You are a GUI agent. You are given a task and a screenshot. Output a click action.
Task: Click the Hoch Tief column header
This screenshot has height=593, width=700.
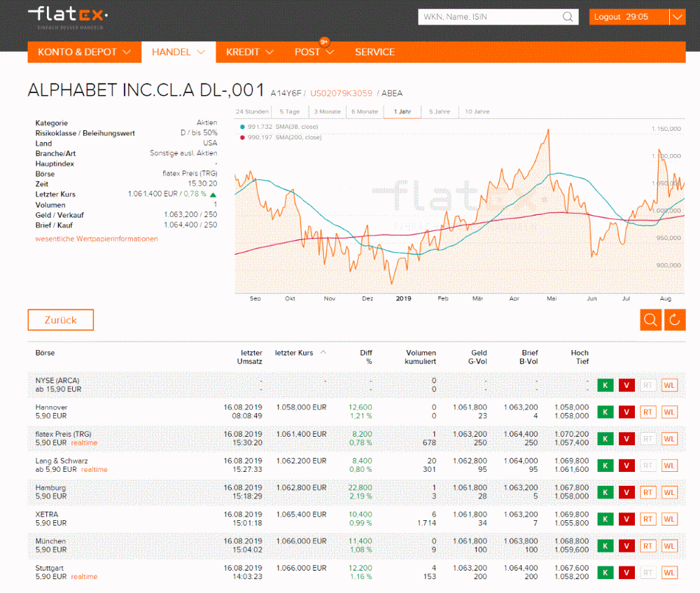point(580,357)
